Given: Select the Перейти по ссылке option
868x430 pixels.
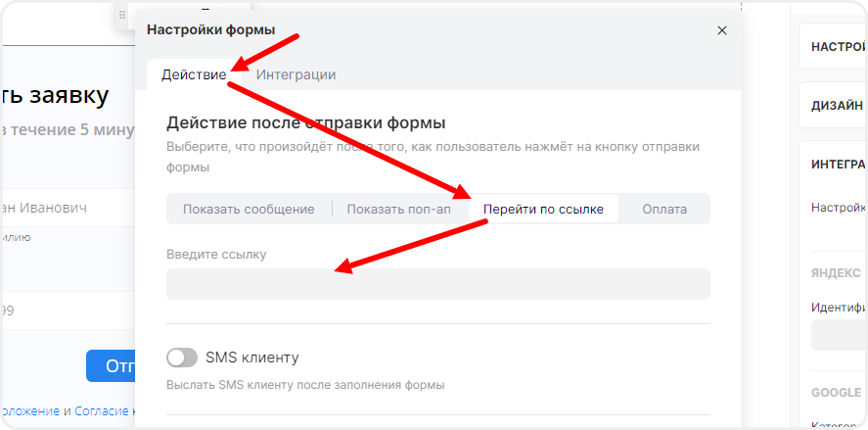Looking at the screenshot, I should coord(543,209).
